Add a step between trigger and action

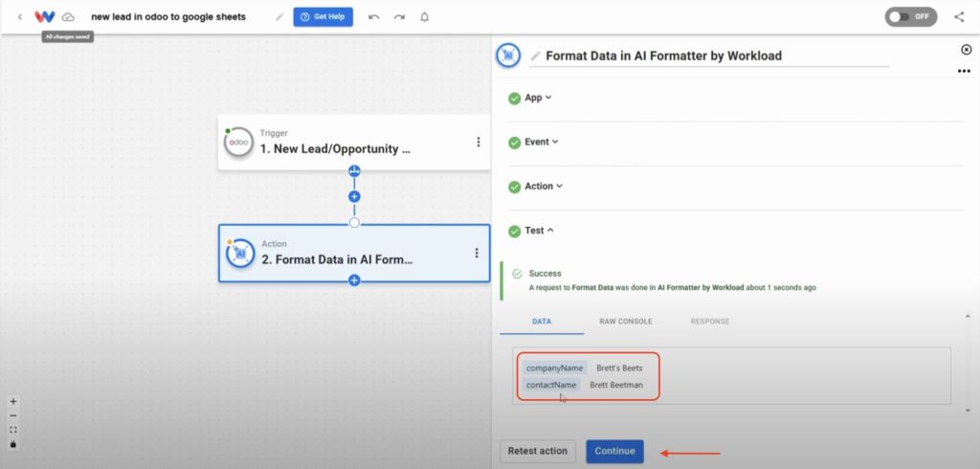click(354, 196)
